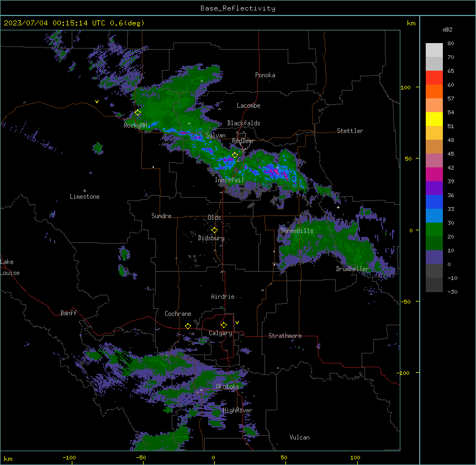Click the Olds city label
Viewport: 476px width, 465px height.
(x=214, y=218)
